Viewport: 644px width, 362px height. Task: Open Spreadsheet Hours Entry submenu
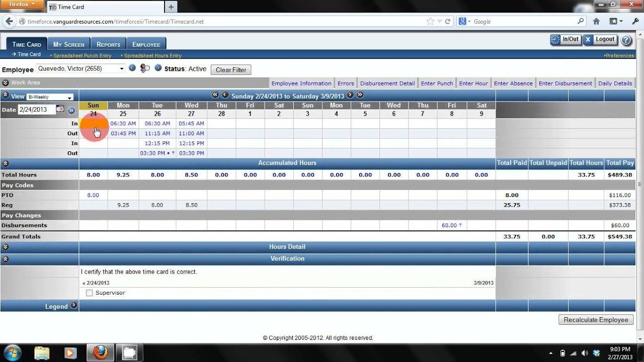(152, 56)
